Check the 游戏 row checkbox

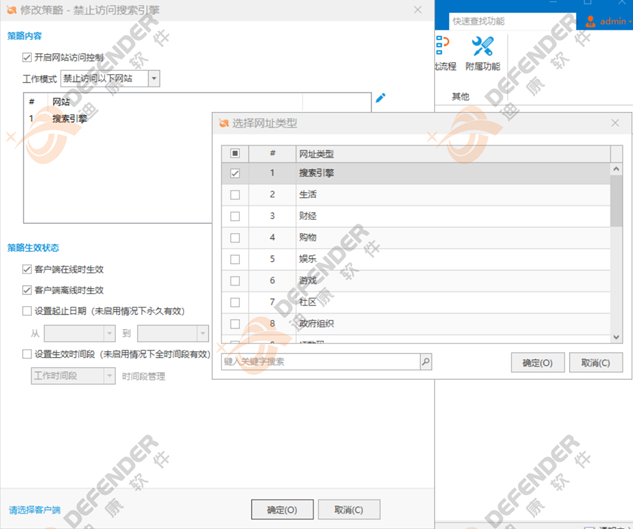click(235, 281)
